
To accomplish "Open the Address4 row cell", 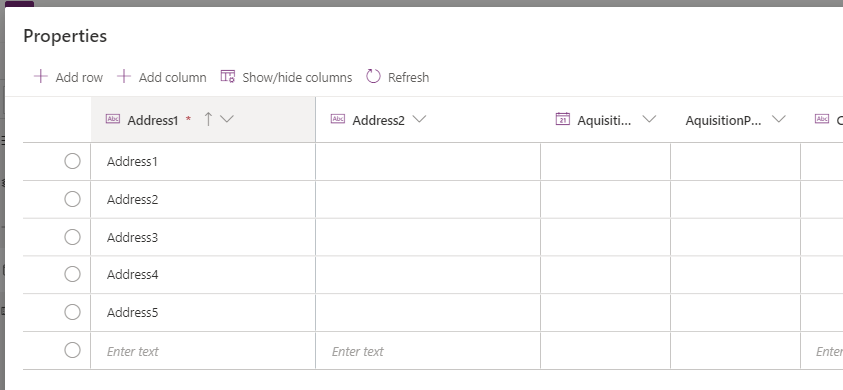I will pos(203,274).
